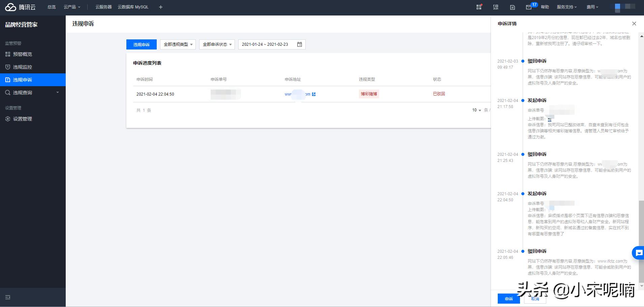Viewport: 644px width, 307px height.
Task: Expand the 全部违规类型 dropdown
Action: 178,44
